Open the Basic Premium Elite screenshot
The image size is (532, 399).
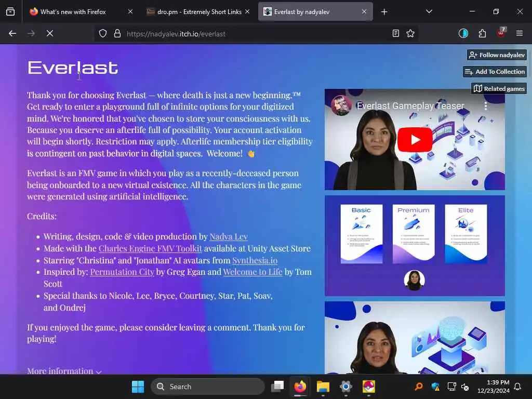pos(415,246)
